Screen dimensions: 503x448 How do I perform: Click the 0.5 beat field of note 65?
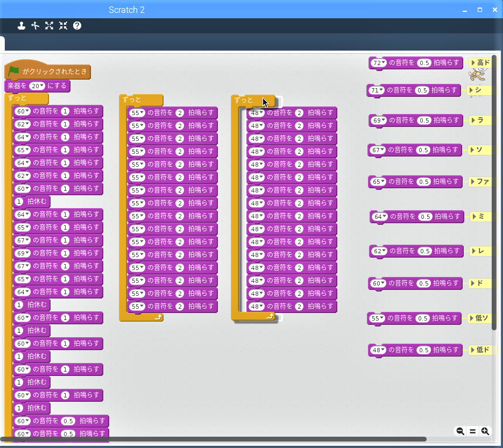click(x=424, y=182)
